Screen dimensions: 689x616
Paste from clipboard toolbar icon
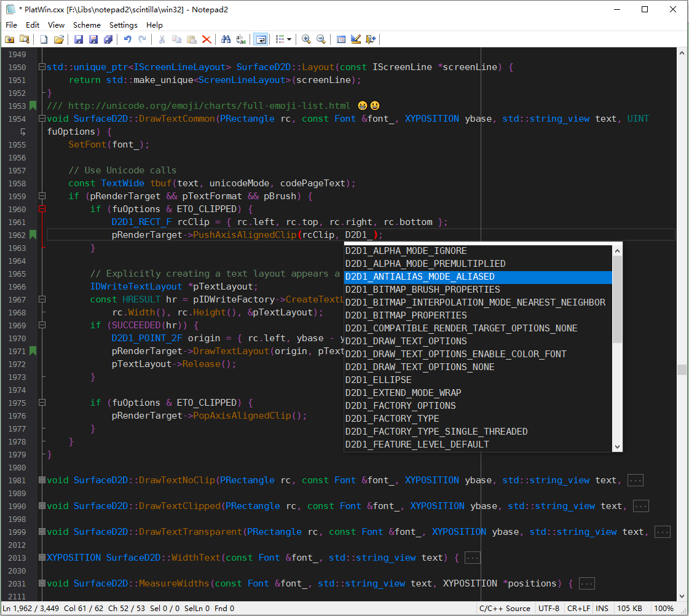[192, 39]
